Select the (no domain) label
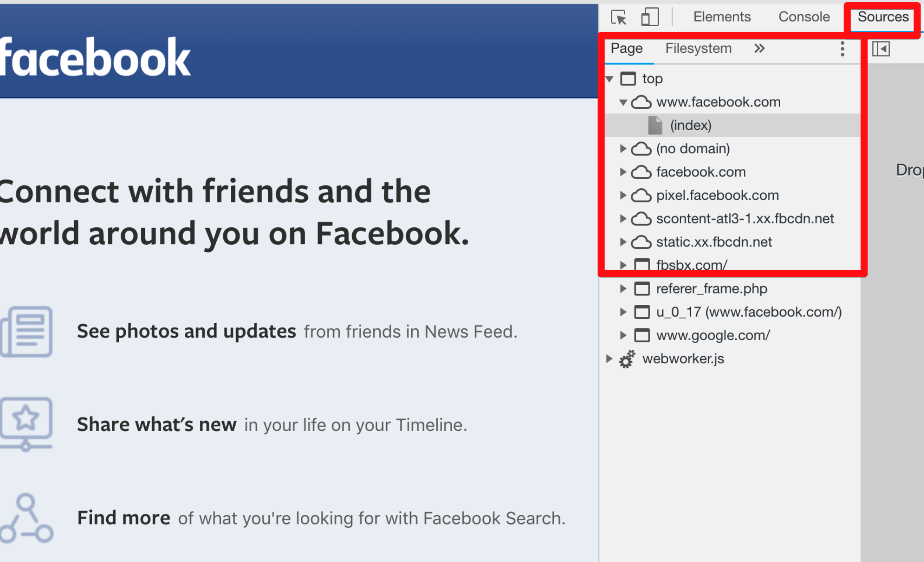This screenshot has height=562, width=924. 693,149
